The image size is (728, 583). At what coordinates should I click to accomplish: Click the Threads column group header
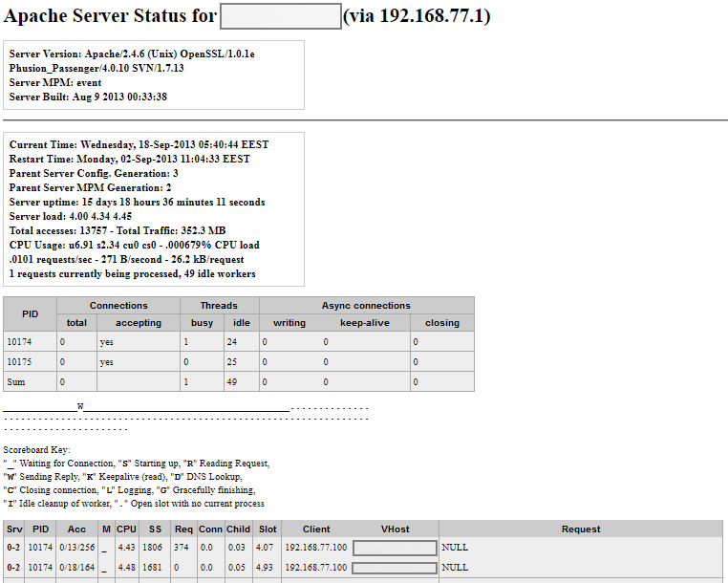click(x=219, y=306)
